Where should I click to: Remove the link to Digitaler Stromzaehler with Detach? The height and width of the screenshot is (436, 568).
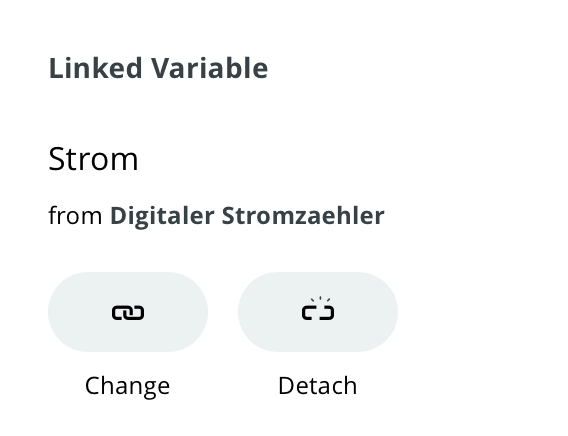click(x=318, y=312)
